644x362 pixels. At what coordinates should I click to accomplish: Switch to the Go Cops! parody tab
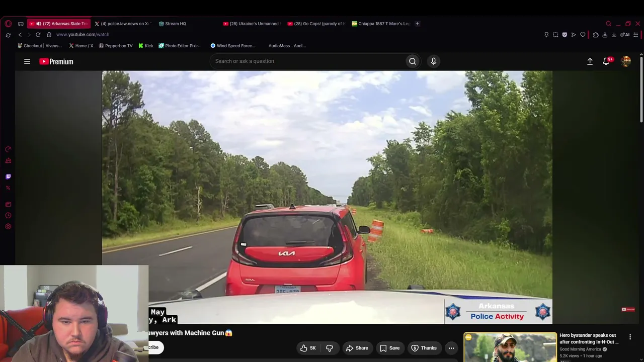pyautogui.click(x=316, y=24)
